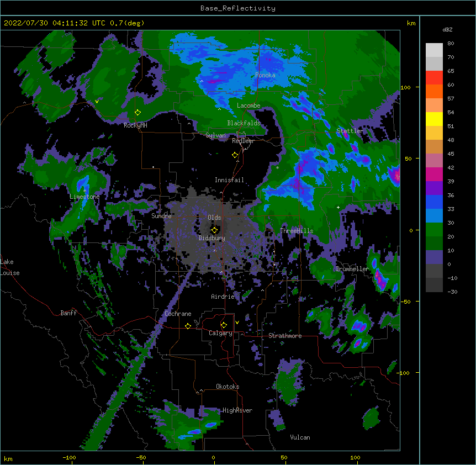Screen dimensions: 476x465
Task: Select the green 30 dBZ legend swatch
Action: pos(434,230)
